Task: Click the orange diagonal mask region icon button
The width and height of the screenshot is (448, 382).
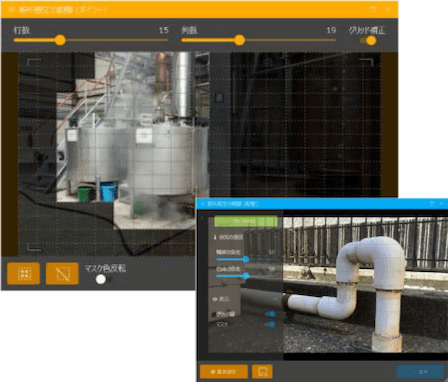Action: pyautogui.click(x=62, y=274)
